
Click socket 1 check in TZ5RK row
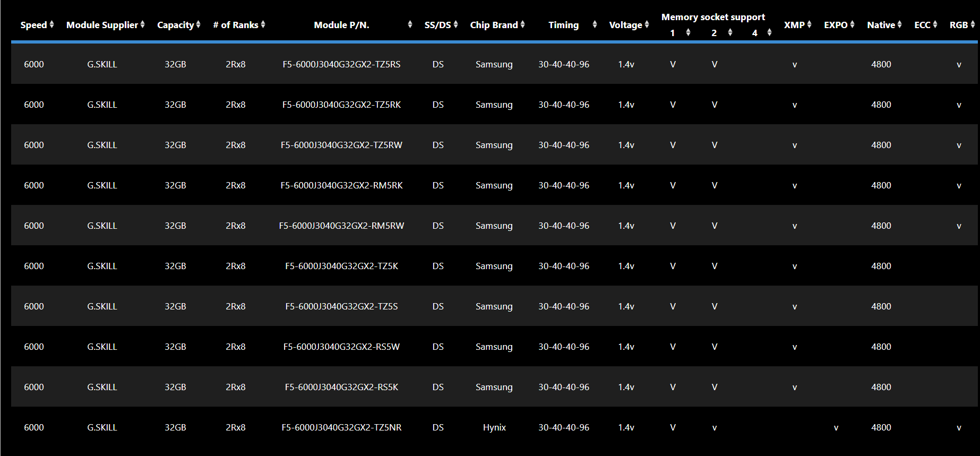coord(673,105)
